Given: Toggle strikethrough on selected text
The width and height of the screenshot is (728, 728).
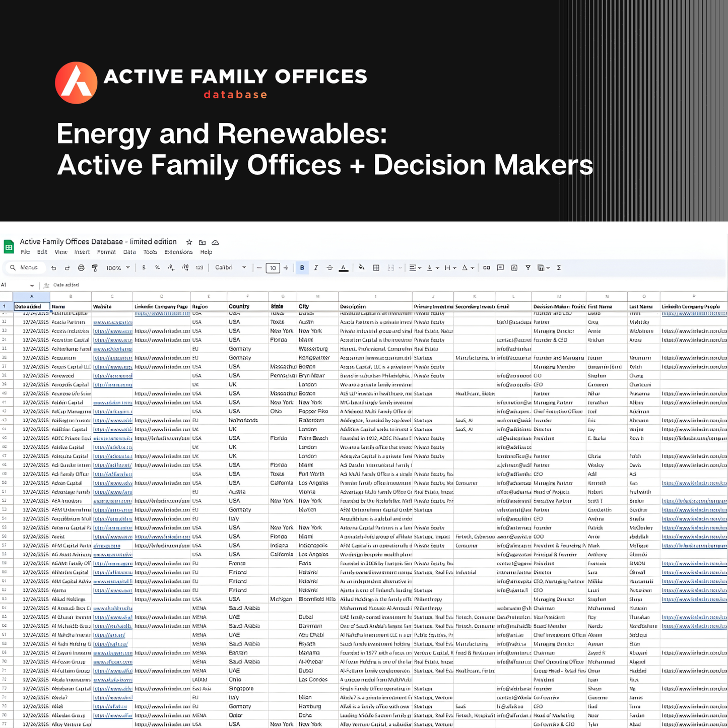Looking at the screenshot, I should 330,268.
